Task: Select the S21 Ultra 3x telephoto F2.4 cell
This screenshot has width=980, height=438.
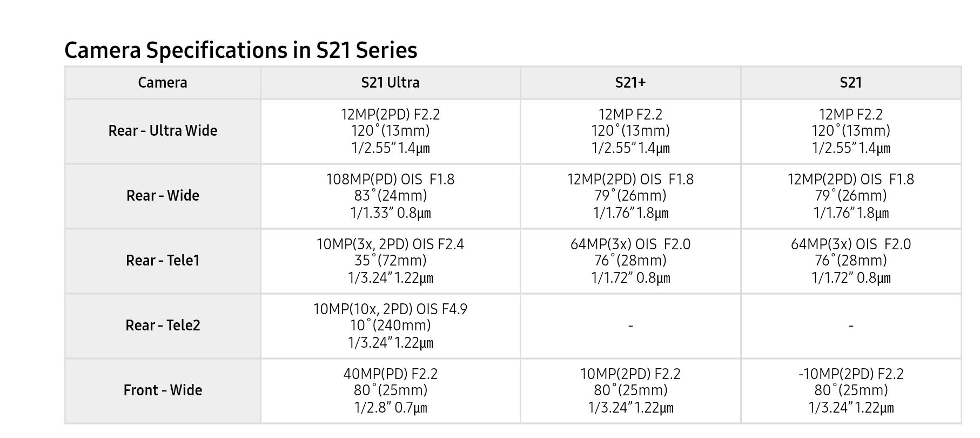Action: pos(390,261)
